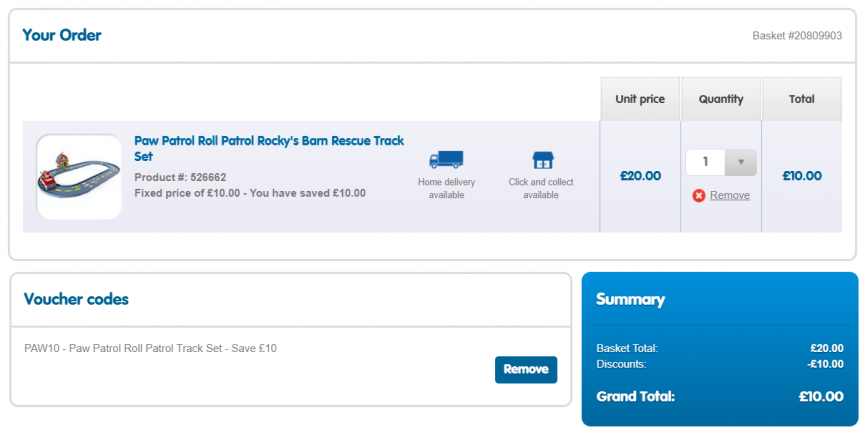The image size is (865, 440).
Task: Click the Your Order heading
Action: (x=62, y=35)
